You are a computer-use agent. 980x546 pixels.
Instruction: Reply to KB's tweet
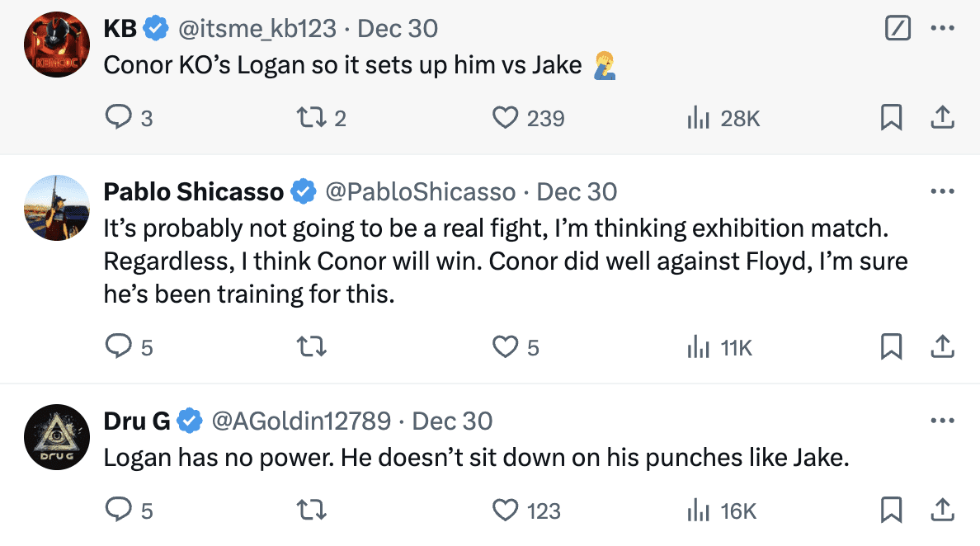tap(120, 119)
